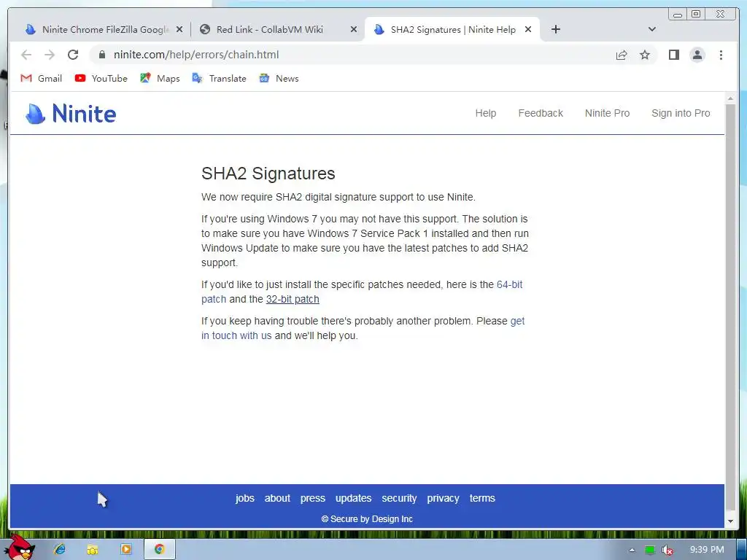This screenshot has width=747, height=560.
Task: Open a new tab with plus button
Action: coord(555,29)
